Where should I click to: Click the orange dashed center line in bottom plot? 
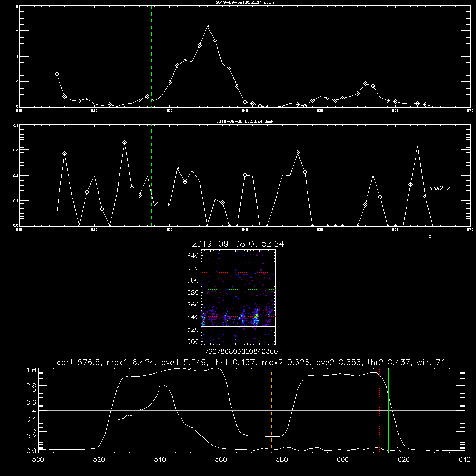tap(271, 410)
